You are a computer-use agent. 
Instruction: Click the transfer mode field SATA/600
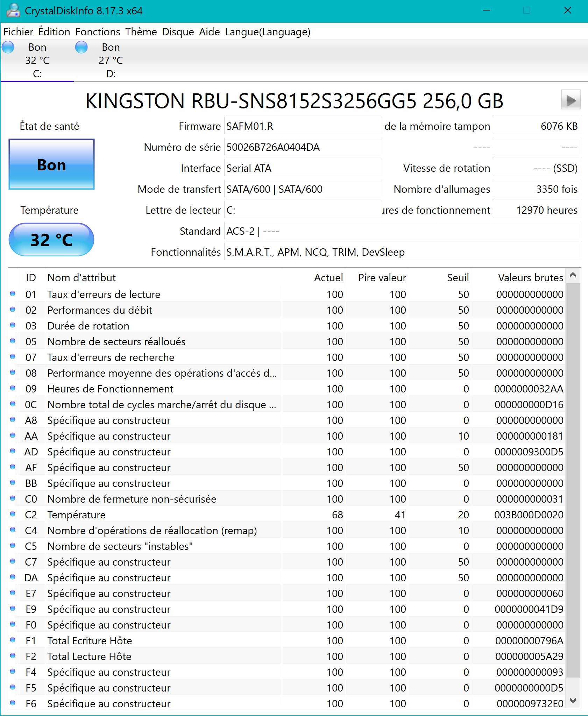(x=303, y=189)
